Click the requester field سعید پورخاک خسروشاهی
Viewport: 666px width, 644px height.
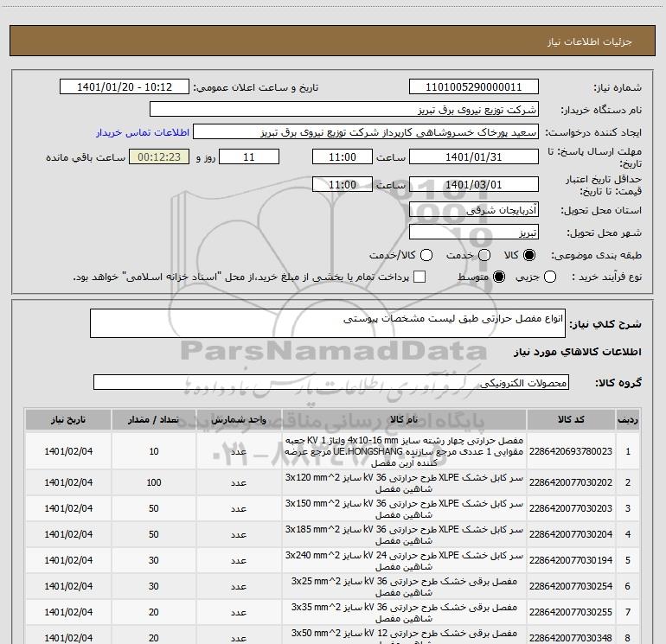click(366, 131)
